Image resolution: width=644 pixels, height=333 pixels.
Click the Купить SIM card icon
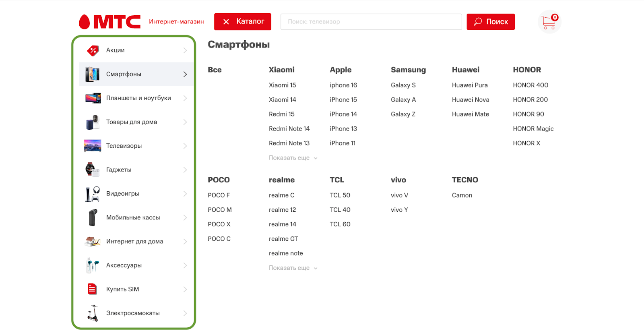click(x=92, y=289)
